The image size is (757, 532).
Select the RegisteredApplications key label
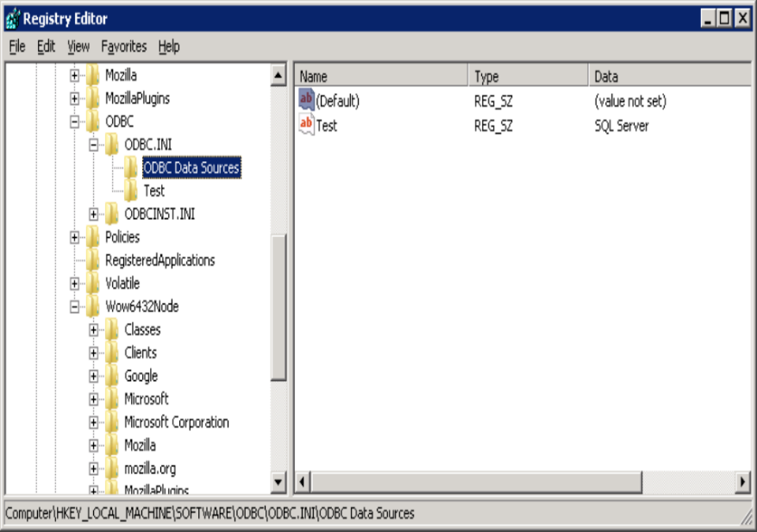click(160, 260)
